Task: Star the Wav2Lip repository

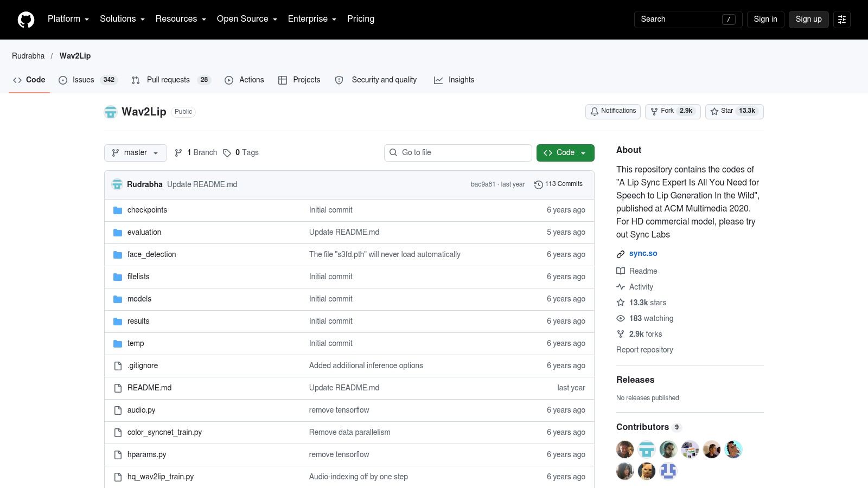Action: (735, 111)
